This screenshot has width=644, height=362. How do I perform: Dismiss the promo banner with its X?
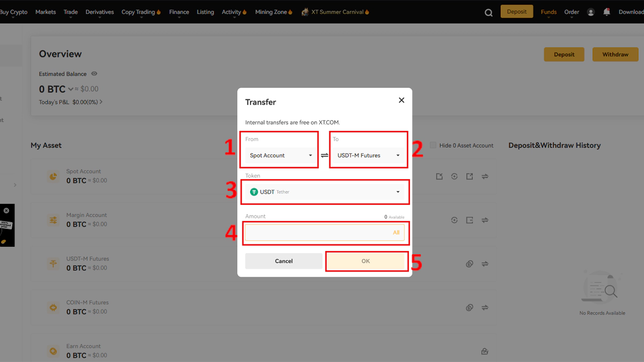6,211
